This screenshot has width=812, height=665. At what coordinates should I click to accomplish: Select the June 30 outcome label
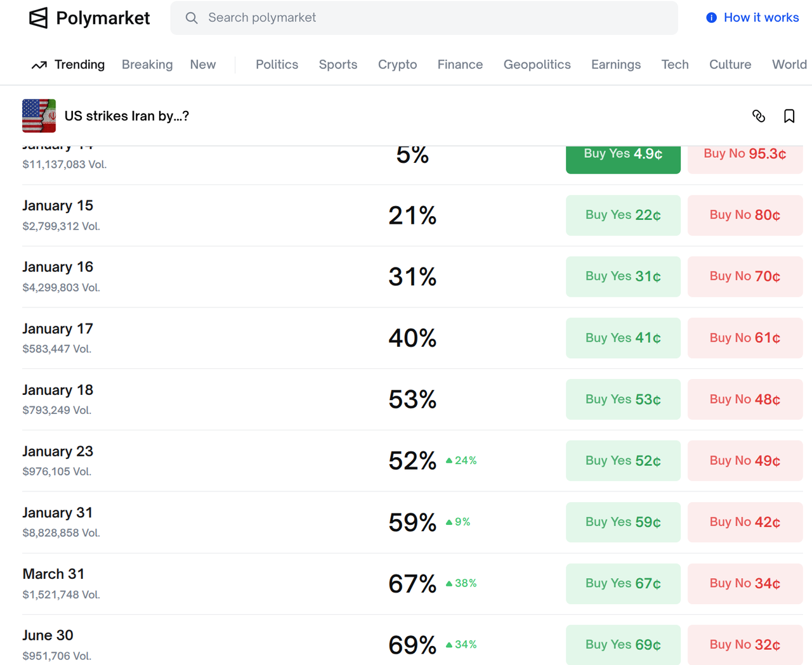click(48, 635)
